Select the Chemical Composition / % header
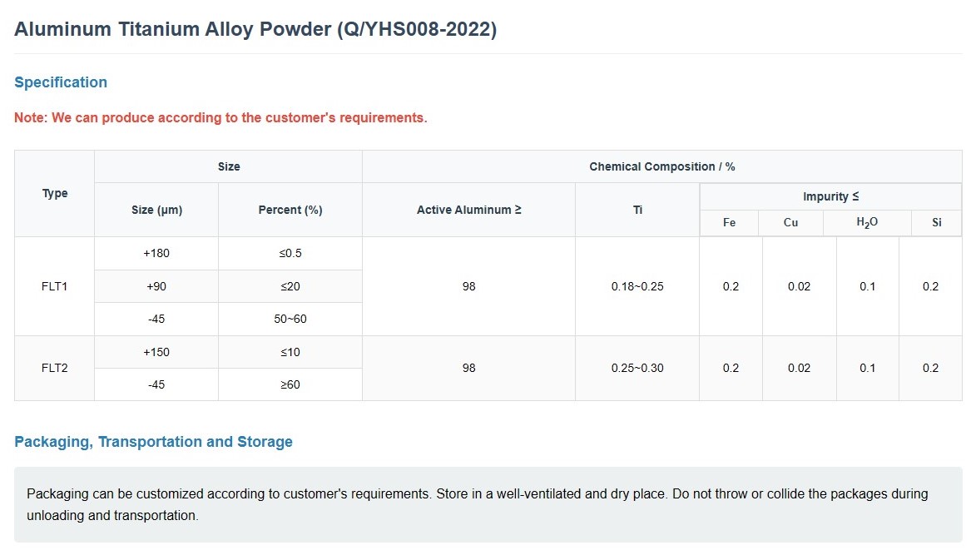971x560 pixels. coord(661,166)
